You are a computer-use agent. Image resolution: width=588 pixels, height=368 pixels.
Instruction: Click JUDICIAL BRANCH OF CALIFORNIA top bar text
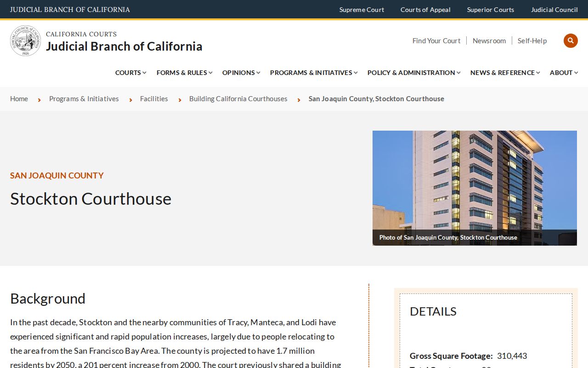click(x=70, y=10)
